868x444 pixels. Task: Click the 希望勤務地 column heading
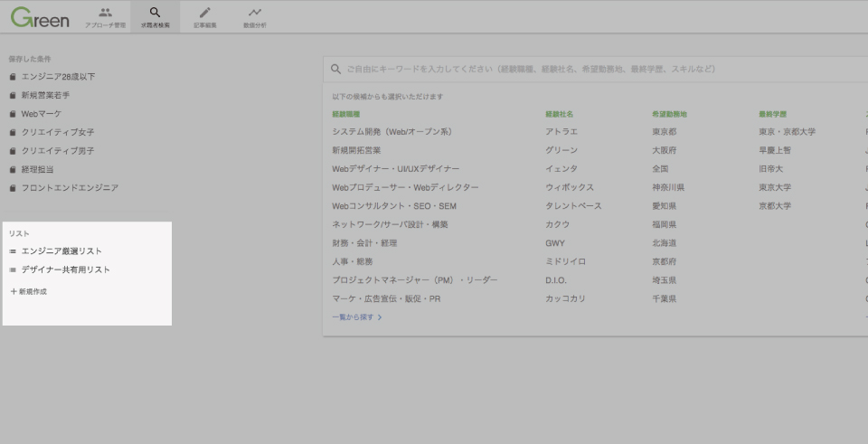tap(669, 114)
